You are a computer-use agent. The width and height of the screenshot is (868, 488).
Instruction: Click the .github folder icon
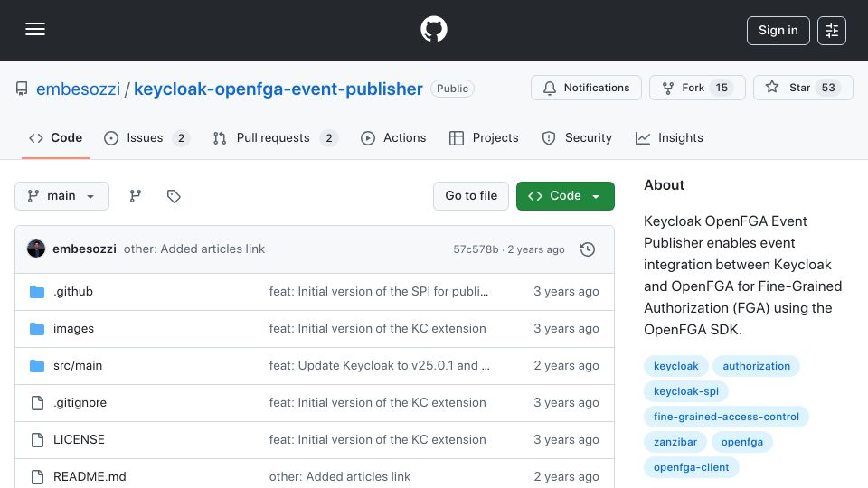click(x=37, y=292)
